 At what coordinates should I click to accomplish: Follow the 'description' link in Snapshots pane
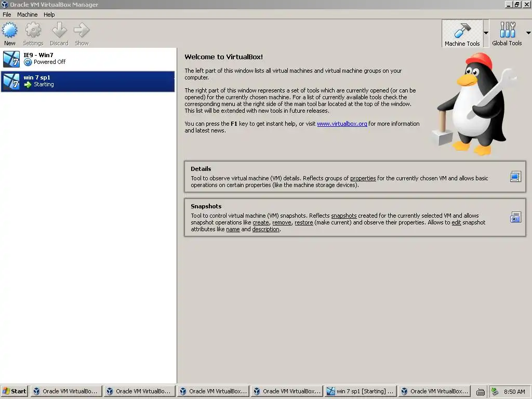click(266, 229)
